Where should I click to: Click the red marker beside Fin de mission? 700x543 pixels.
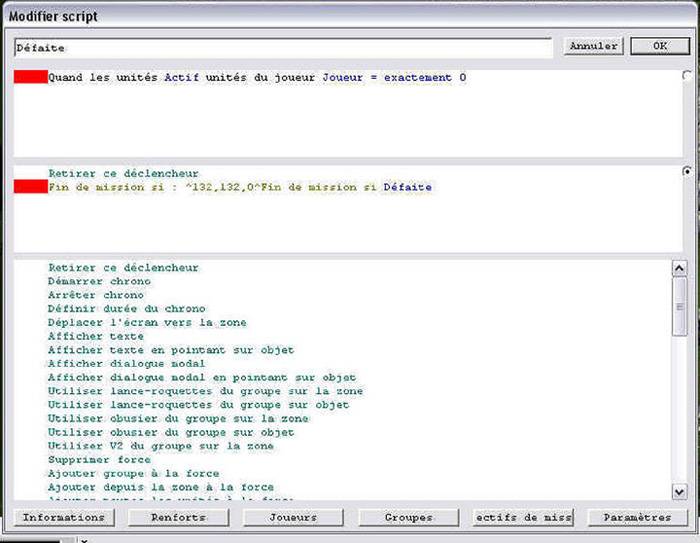pyautogui.click(x=31, y=187)
